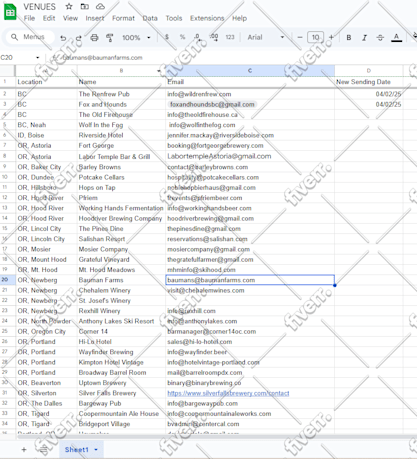Viewport: 417px width, 459px height.
Task: Decrease font size minus button
Action: point(300,37)
